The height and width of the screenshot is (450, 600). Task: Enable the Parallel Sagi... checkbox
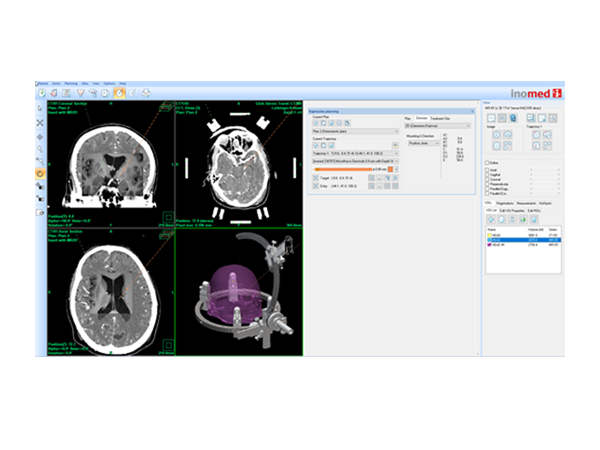point(487,189)
